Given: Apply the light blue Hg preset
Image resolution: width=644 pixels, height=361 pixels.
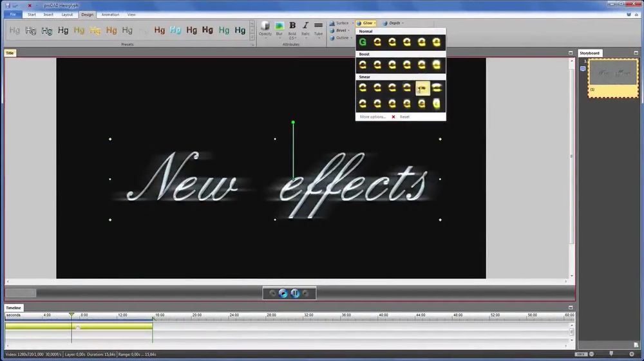Looking at the screenshot, I should pos(175,30).
